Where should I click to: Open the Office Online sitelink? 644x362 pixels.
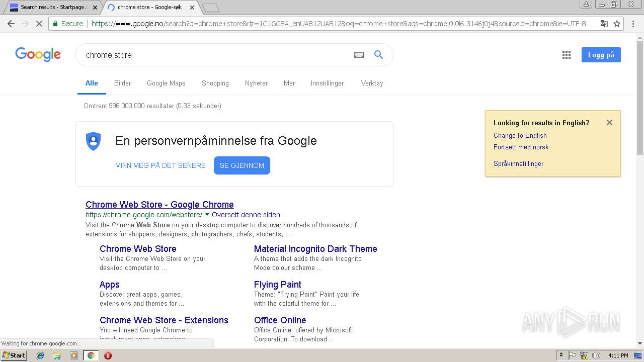(280, 320)
